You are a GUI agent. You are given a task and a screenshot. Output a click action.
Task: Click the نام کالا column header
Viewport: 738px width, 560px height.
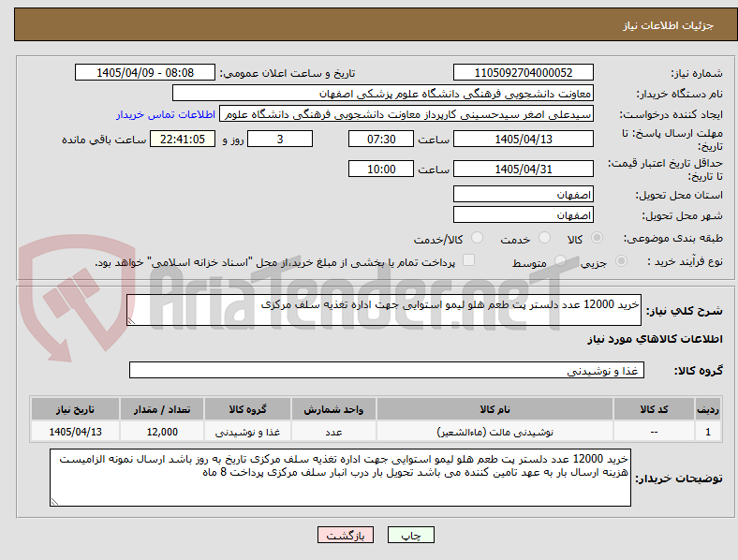[x=494, y=409]
